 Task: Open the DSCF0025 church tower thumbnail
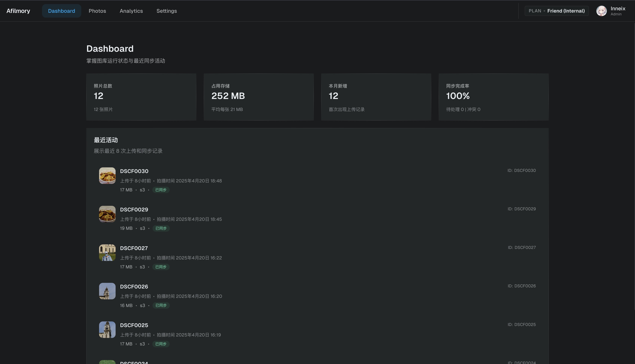click(107, 330)
